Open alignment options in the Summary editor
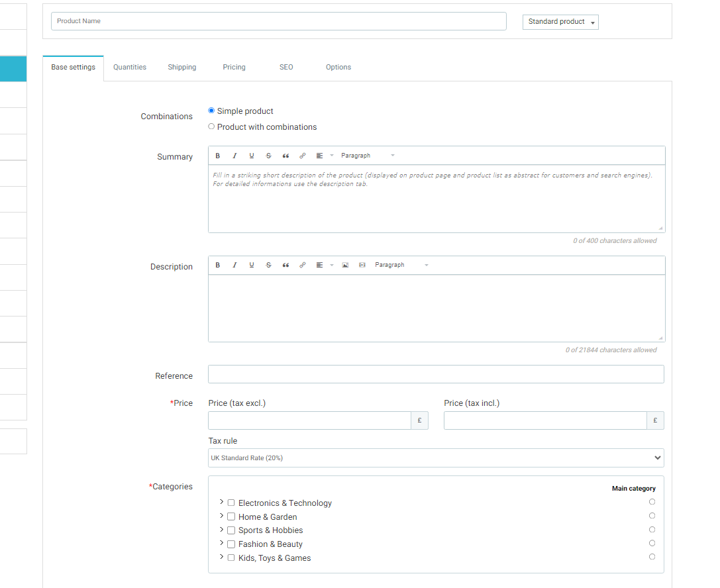Screen dimensions: 720x588 tap(324, 156)
